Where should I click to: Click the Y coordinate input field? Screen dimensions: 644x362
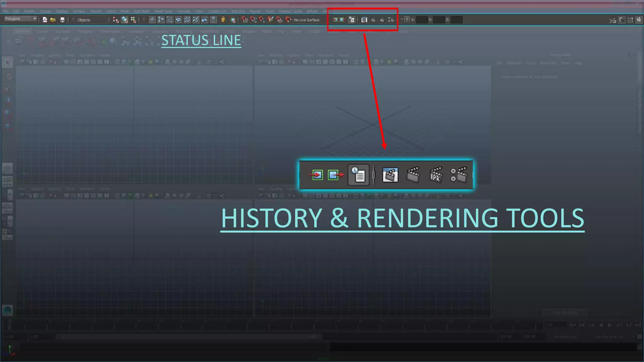pos(439,20)
